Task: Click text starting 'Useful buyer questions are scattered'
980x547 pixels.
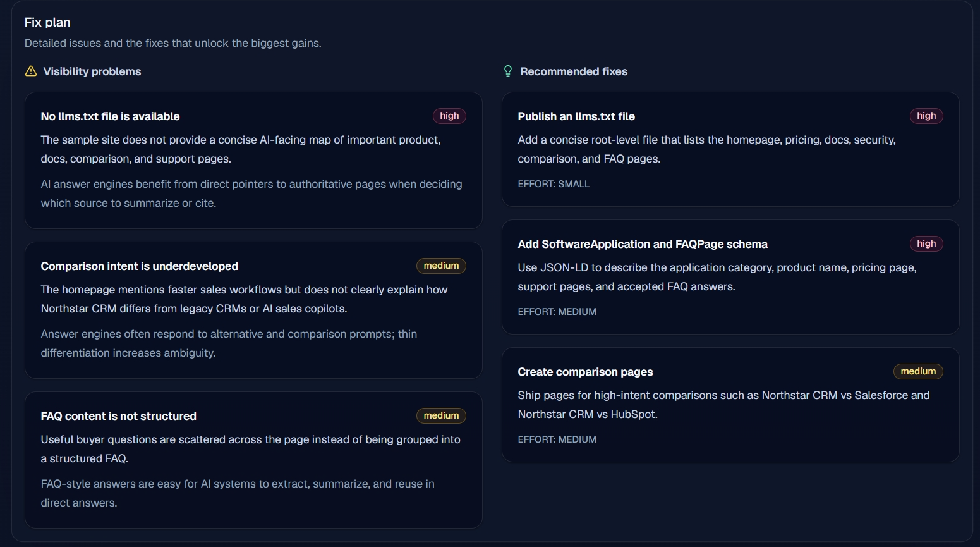Action: pyautogui.click(x=250, y=449)
